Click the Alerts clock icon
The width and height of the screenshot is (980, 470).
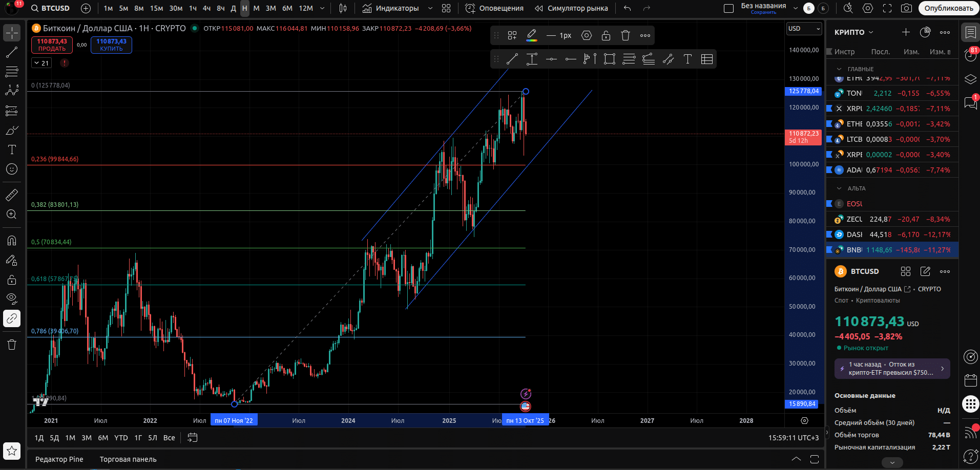pos(470,8)
